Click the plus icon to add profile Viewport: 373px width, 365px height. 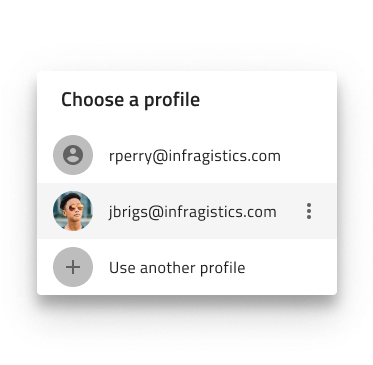click(73, 267)
